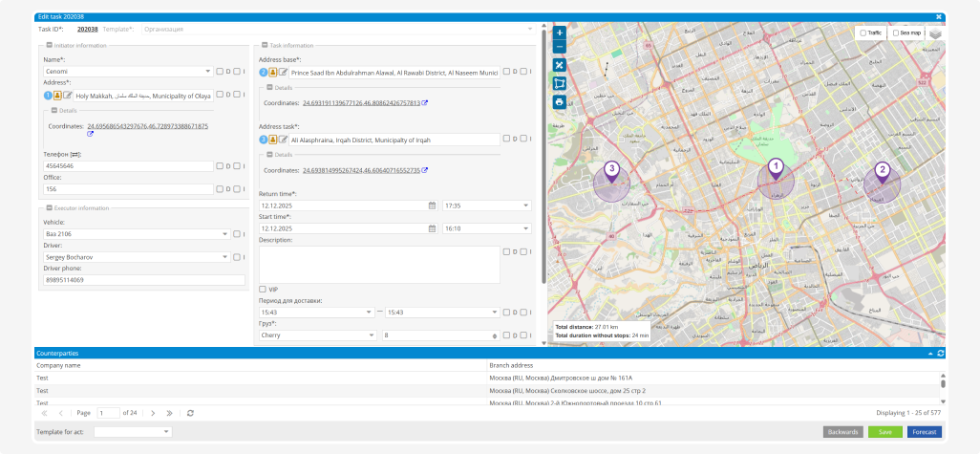Image resolution: width=980 pixels, height=454 pixels.
Task: Expand the Driver dropdown list
Action: click(226, 256)
